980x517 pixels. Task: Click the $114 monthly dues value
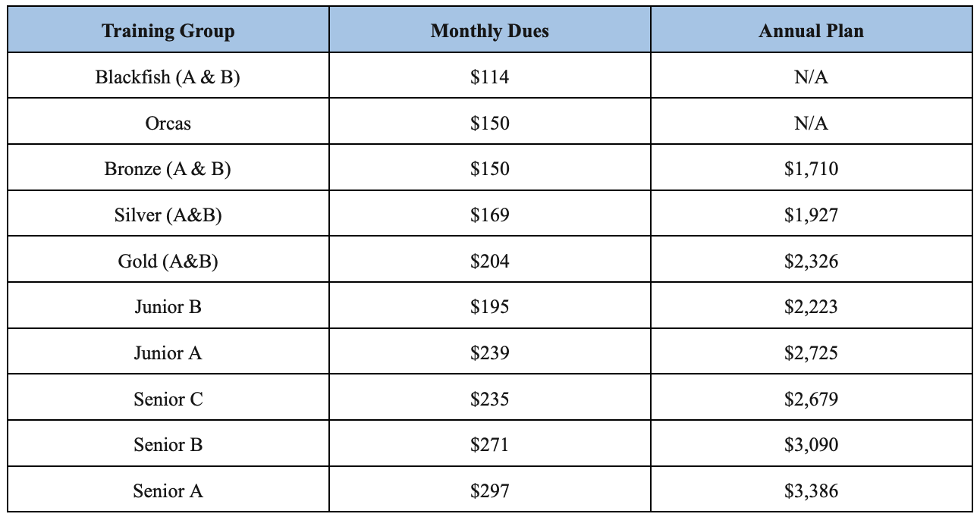pos(489,77)
